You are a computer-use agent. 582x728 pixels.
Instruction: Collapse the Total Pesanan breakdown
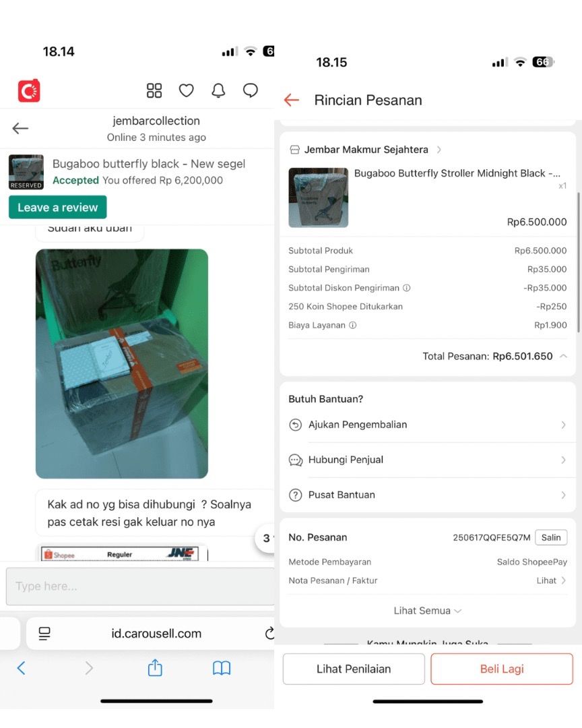point(563,356)
